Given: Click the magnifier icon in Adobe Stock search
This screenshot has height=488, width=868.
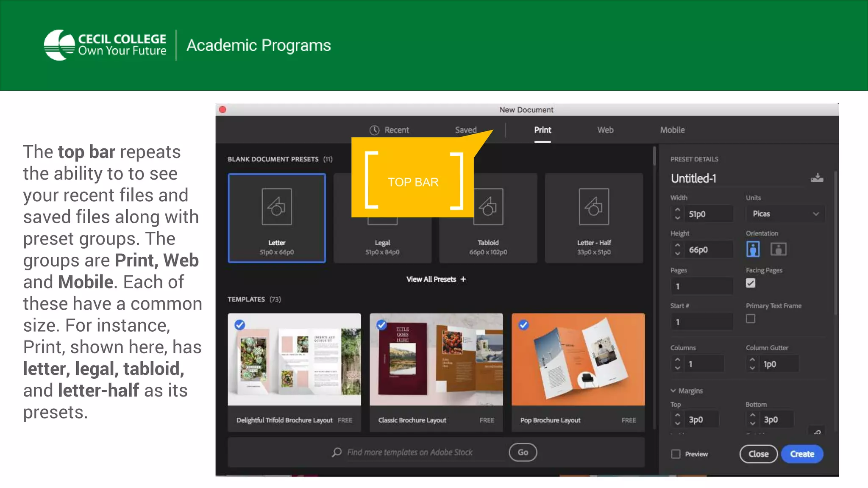Looking at the screenshot, I should click(337, 452).
